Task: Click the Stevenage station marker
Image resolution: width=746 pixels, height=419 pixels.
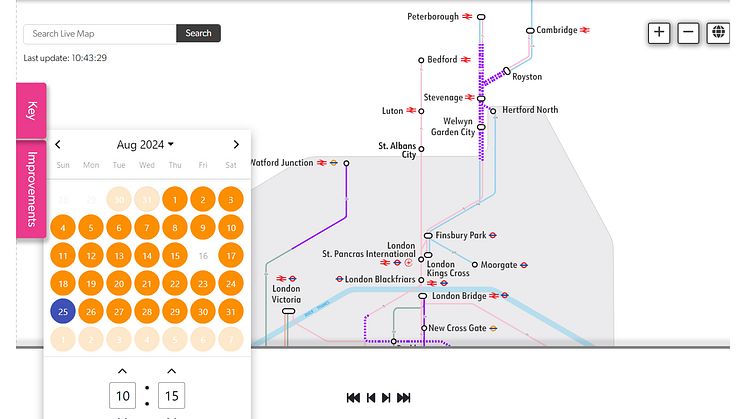Action: coord(481,98)
